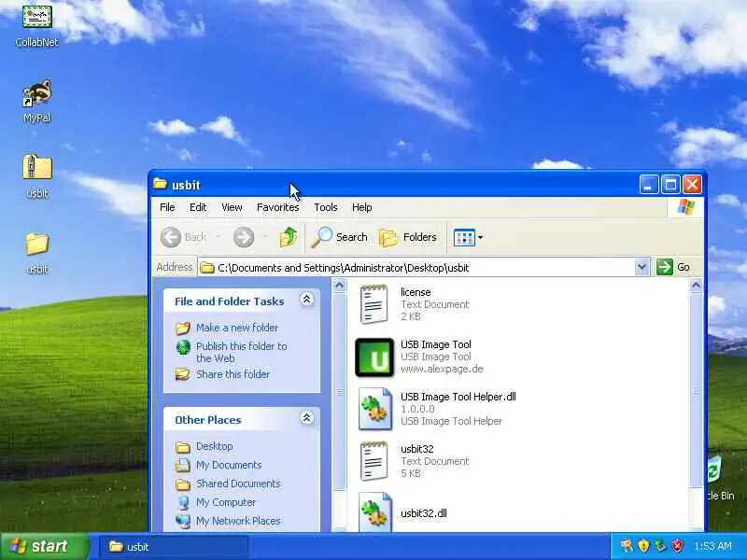Toggle the Folders tree pane
Screen dimensions: 747x560
(x=408, y=237)
